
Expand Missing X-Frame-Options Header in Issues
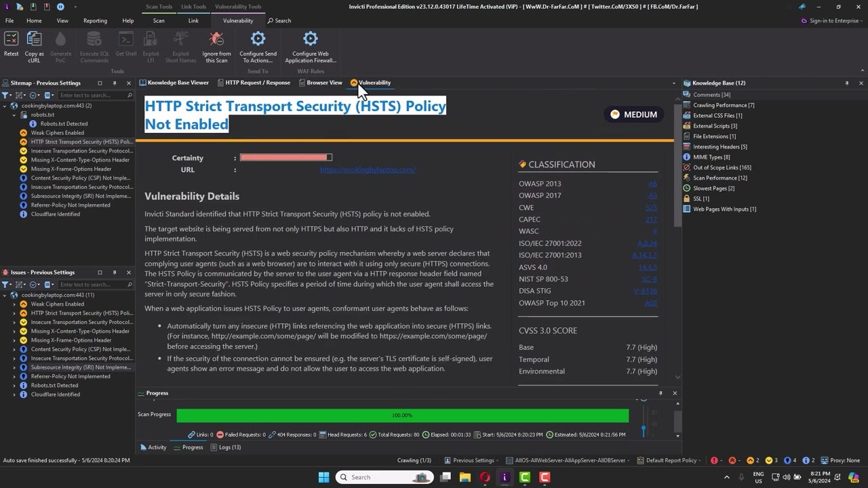point(14,340)
